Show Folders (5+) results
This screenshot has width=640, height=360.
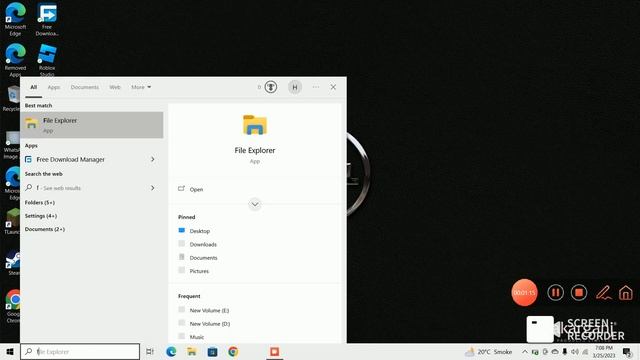coord(40,202)
